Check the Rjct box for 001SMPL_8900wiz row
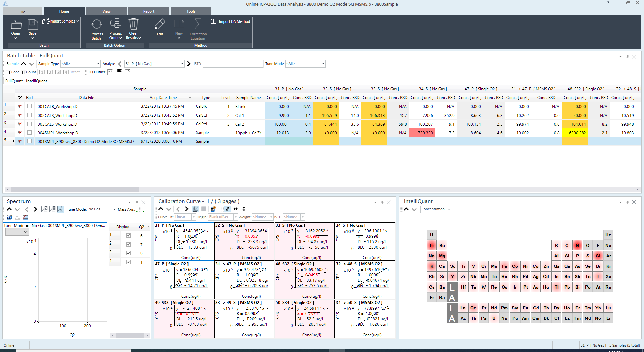Image resolution: width=644 pixels, height=352 pixels. pyautogui.click(x=30, y=141)
